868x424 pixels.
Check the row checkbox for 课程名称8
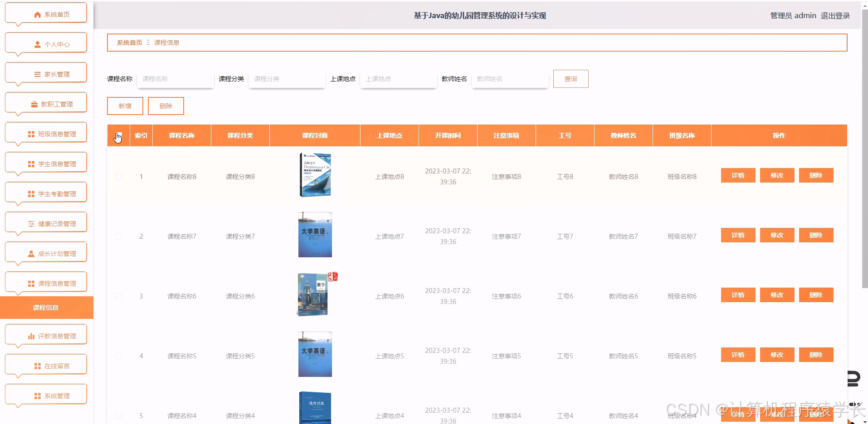(118, 176)
